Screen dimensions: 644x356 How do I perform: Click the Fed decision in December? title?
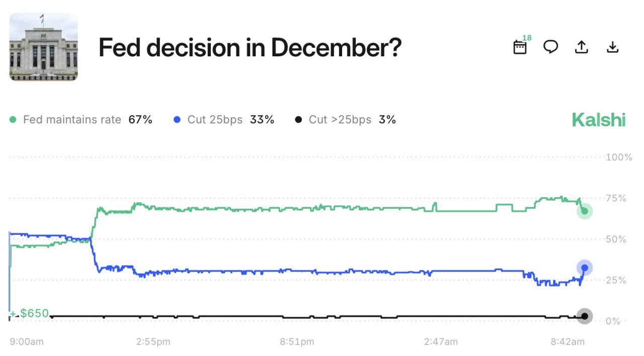[x=250, y=48]
